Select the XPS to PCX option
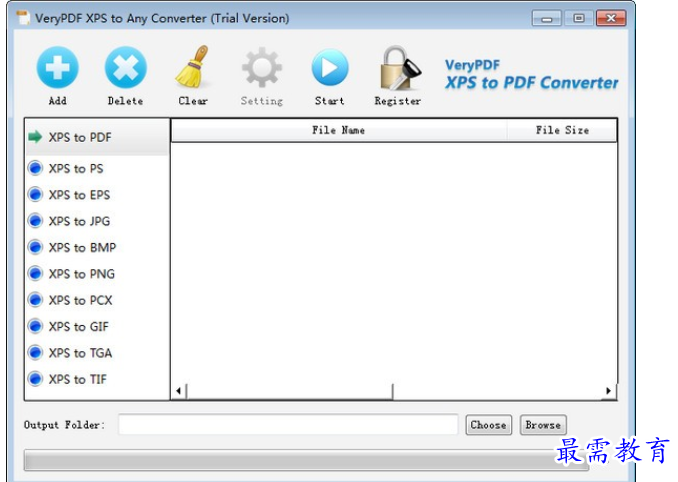The width and height of the screenshot is (678, 482). (70, 300)
